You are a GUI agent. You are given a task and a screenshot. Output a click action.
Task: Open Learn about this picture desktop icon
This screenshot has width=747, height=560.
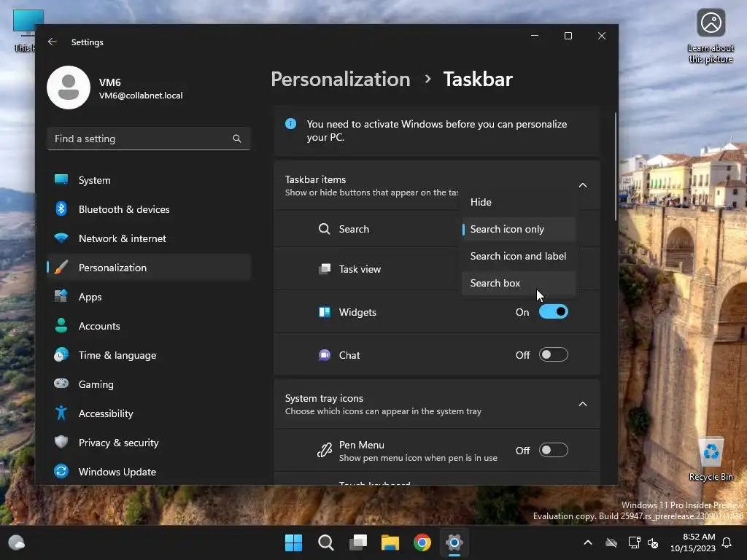(711, 36)
